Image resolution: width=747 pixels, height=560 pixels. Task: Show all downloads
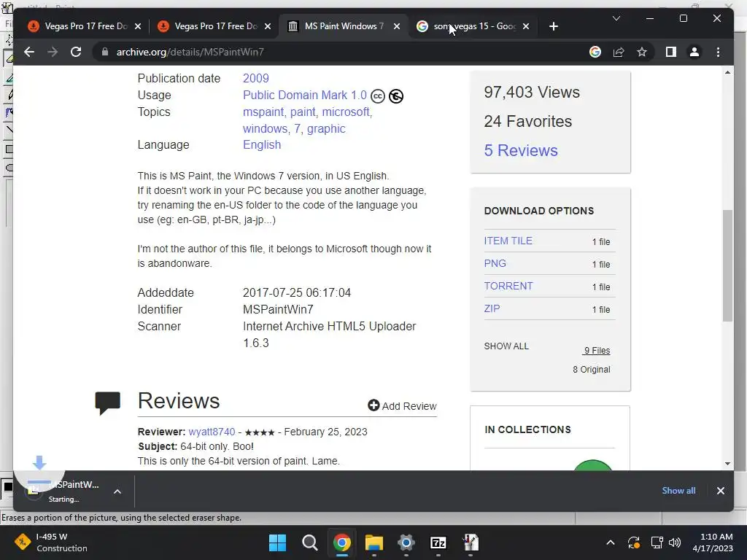tap(678, 491)
